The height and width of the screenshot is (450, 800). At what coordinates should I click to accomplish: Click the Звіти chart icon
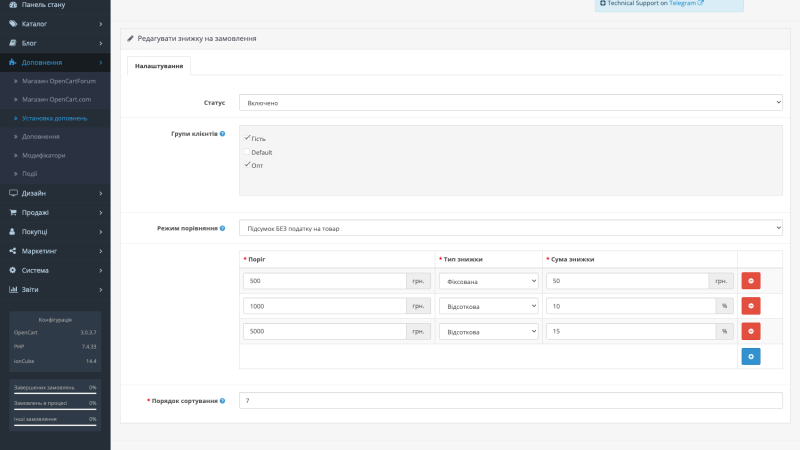click(x=13, y=289)
